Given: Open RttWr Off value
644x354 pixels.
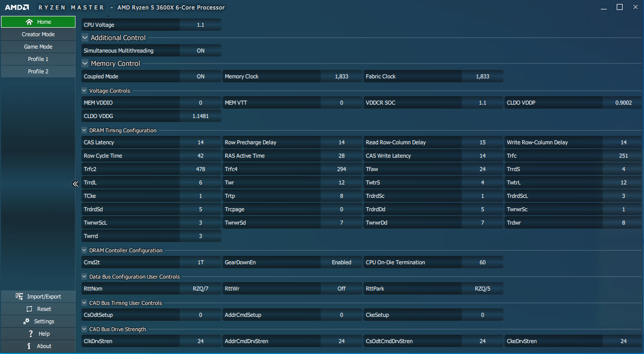Looking at the screenshot, I should pyautogui.click(x=342, y=289).
